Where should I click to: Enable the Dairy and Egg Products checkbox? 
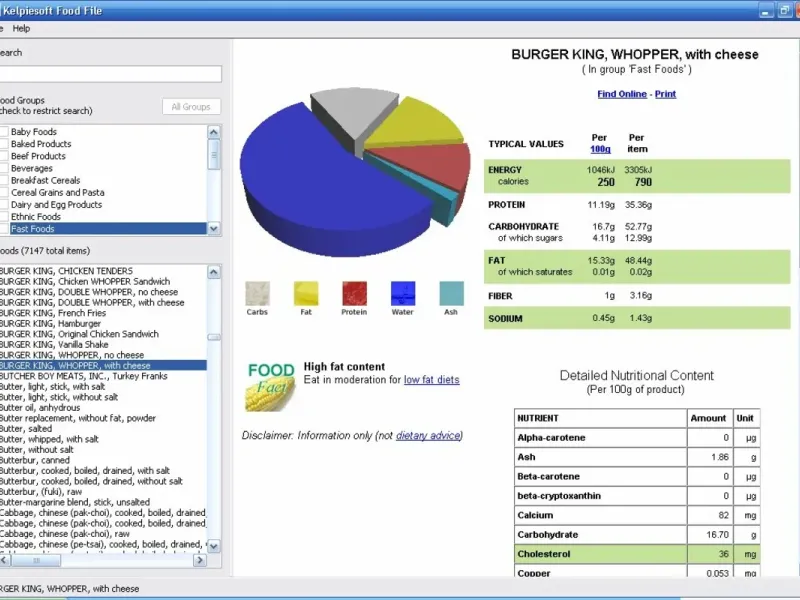tap(4, 205)
